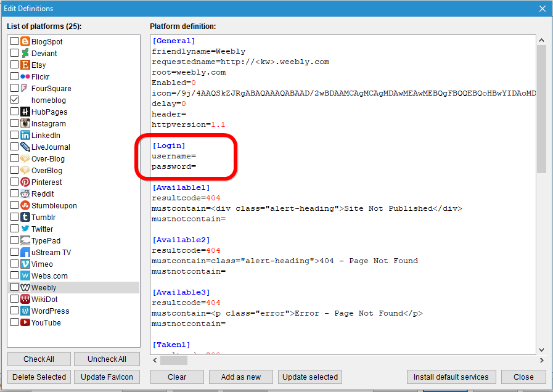Click the Vimeo platform icon
553x392 pixels.
[25, 264]
